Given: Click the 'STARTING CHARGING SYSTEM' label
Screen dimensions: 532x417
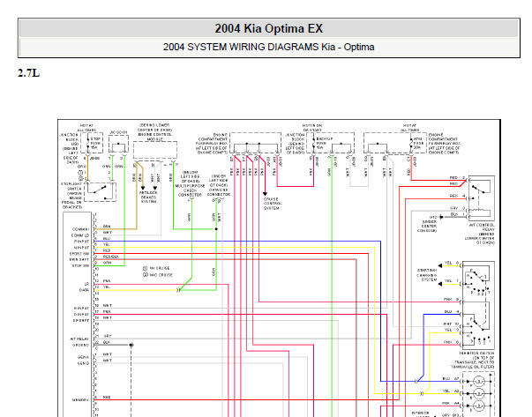Looking at the screenshot, I should 427,275.
